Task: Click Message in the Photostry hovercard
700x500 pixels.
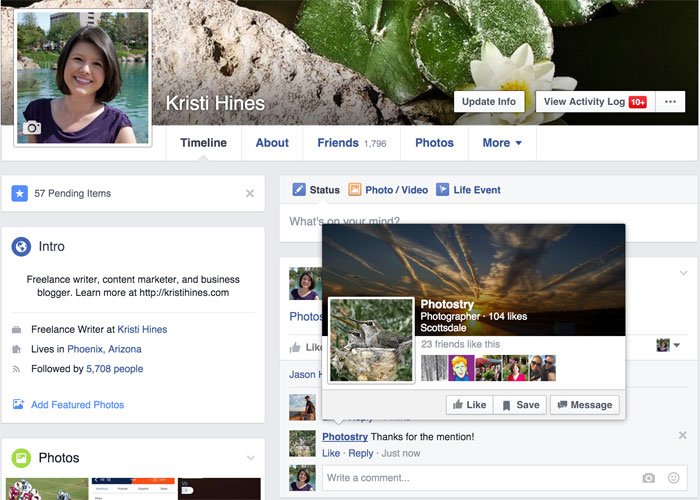Action: [584, 405]
